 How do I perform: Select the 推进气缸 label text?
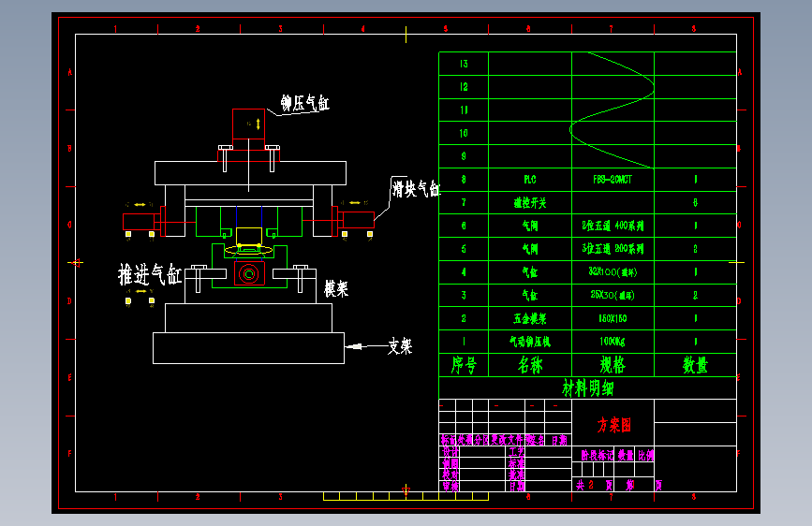150,274
